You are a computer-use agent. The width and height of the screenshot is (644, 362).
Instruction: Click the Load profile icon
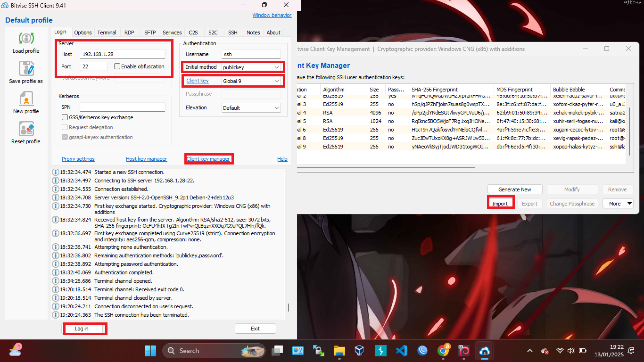[26, 39]
